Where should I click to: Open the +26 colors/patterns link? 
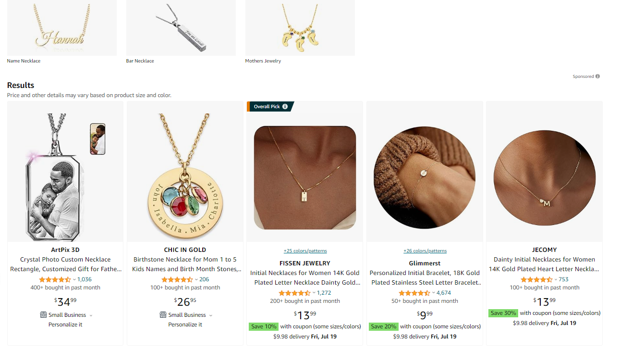pyautogui.click(x=425, y=251)
